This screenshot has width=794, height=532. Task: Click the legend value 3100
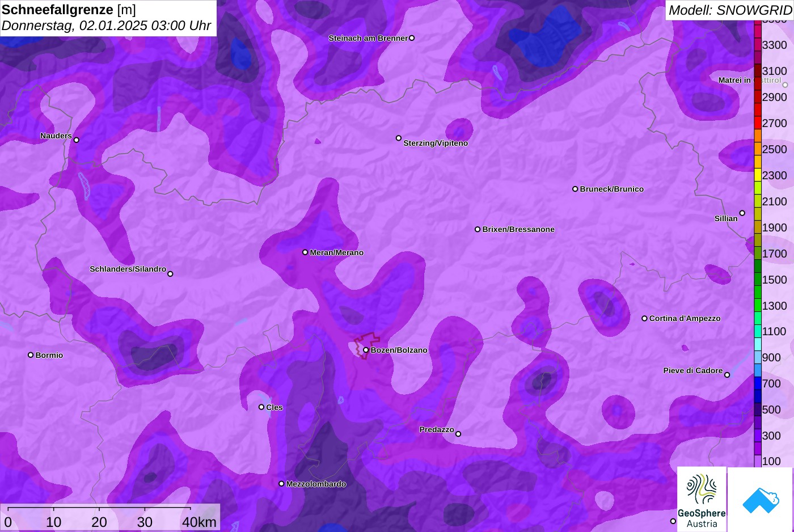775,71
